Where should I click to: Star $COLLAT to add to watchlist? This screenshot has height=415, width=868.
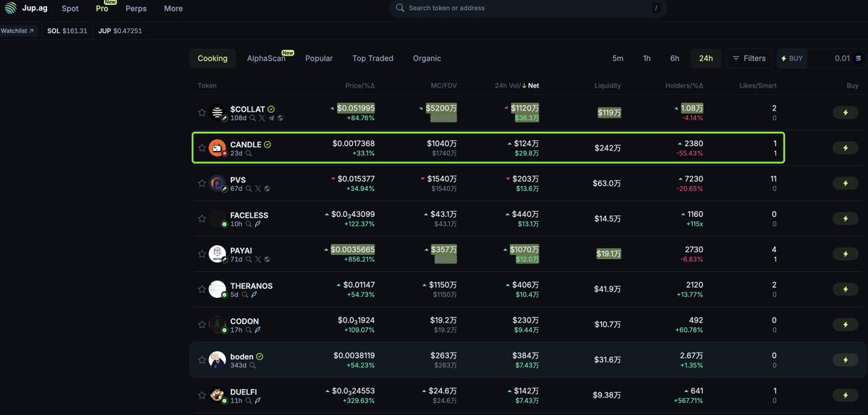(x=202, y=112)
